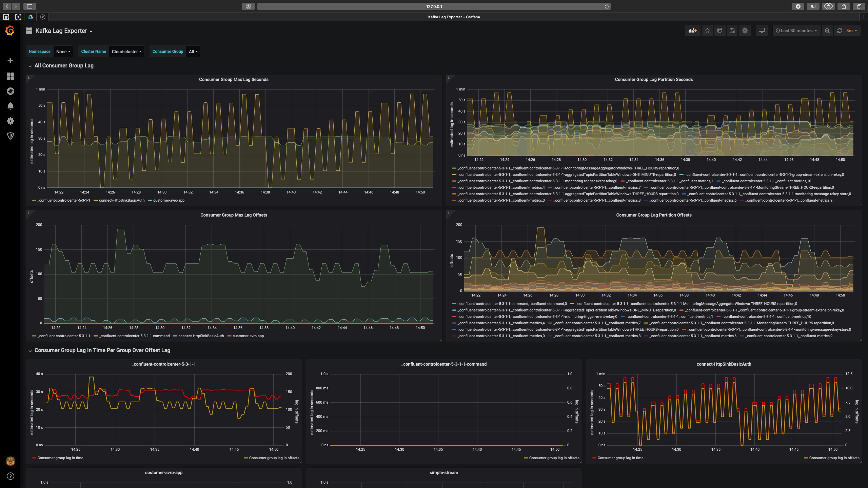Screen dimensions: 868x488
Task: Open the Namespace None dropdown
Action: click(x=63, y=52)
